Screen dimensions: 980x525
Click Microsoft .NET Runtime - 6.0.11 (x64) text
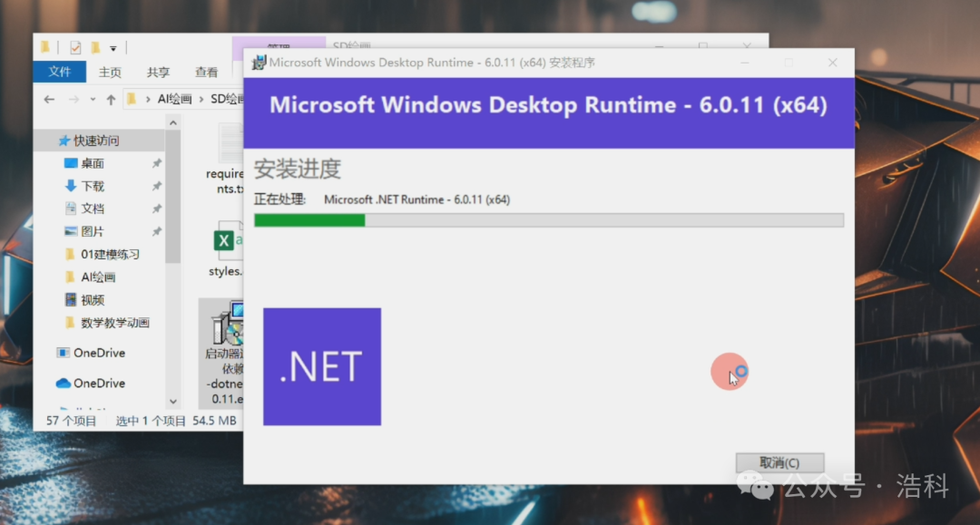coord(416,199)
